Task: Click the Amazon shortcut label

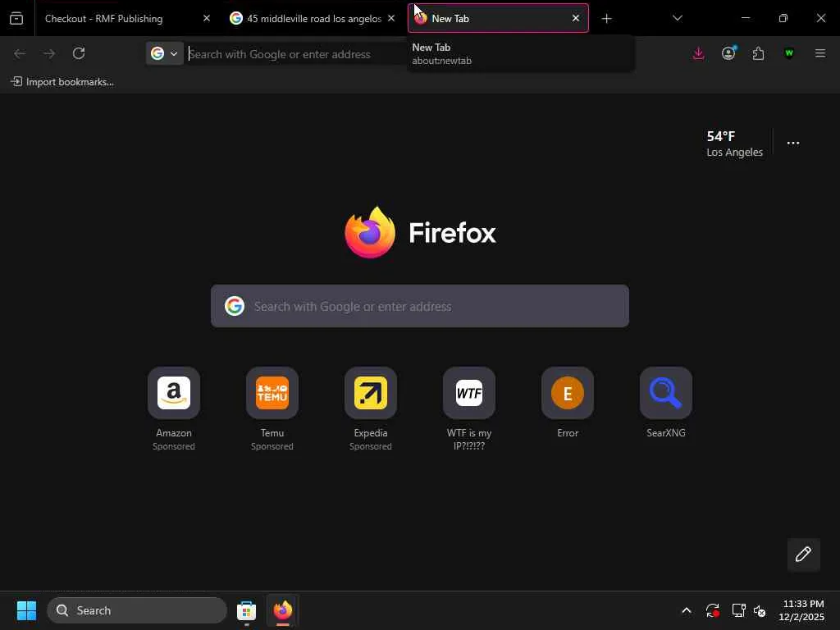Action: tap(174, 433)
